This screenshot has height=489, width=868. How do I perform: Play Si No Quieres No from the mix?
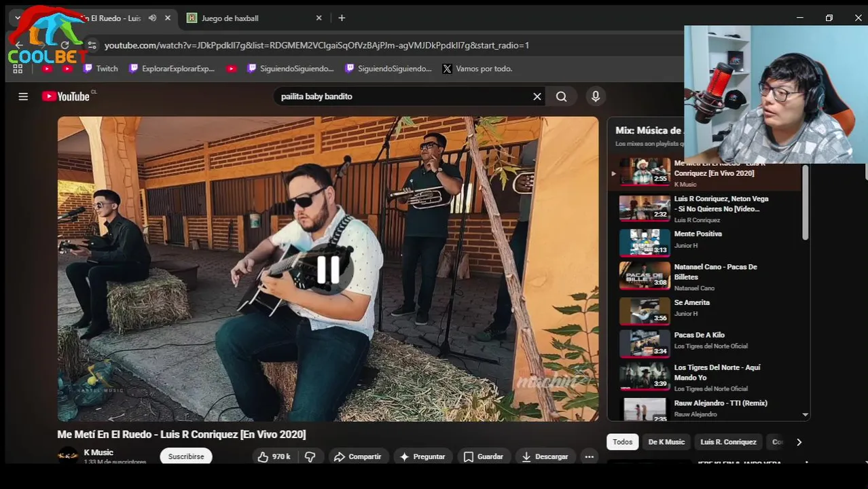704,209
